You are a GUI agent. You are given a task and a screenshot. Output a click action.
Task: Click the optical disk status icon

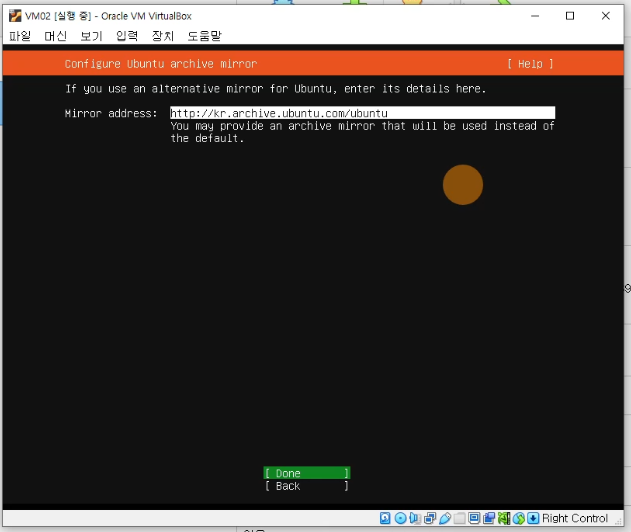coord(400,518)
